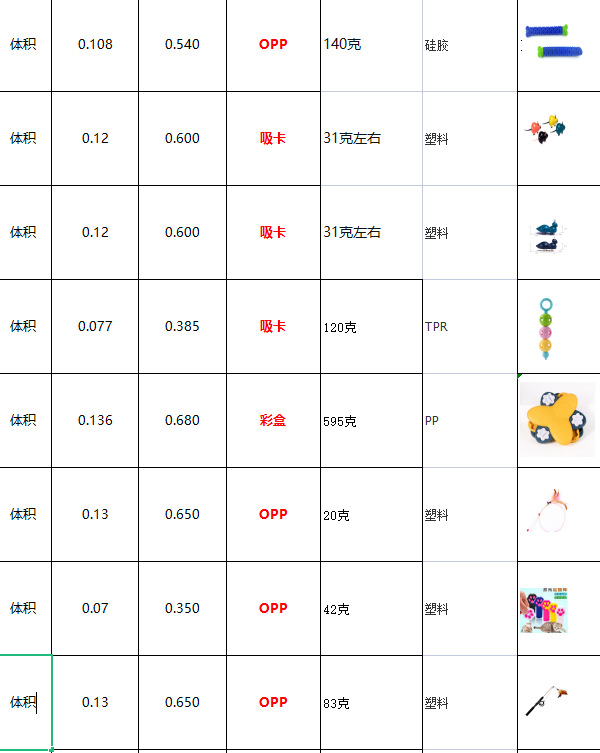Click the dark blue mice product image
Viewport: 600px width, 753px height.
point(548,234)
